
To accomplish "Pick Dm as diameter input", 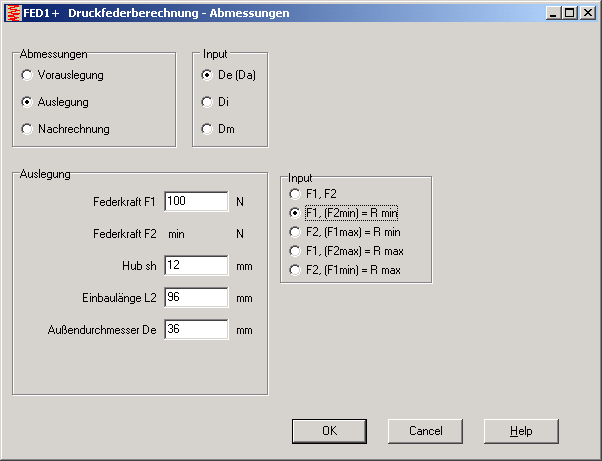I will 207,129.
